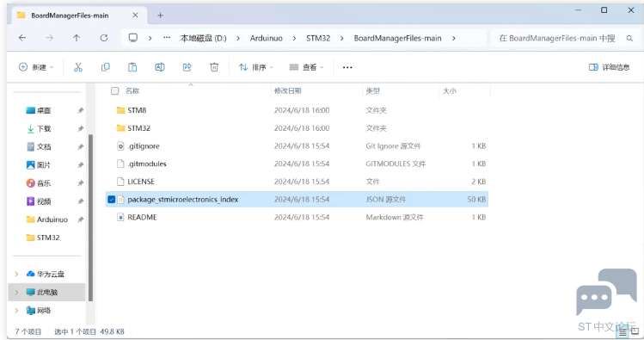Go back with the left arrow
This screenshot has height=340, width=644.
[x=22, y=38]
